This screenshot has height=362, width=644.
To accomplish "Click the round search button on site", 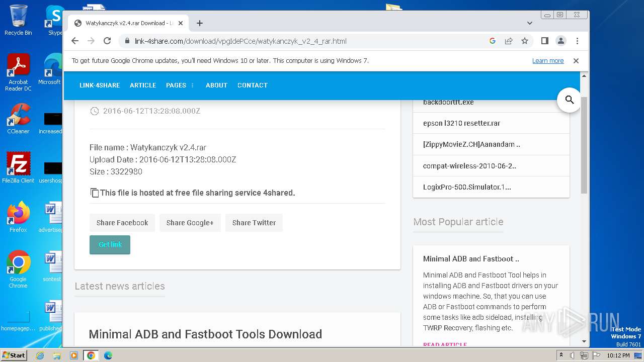I will pyautogui.click(x=570, y=100).
